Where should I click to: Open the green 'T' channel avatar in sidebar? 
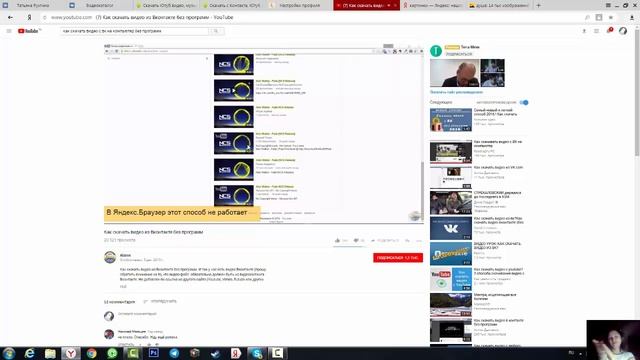click(436, 51)
